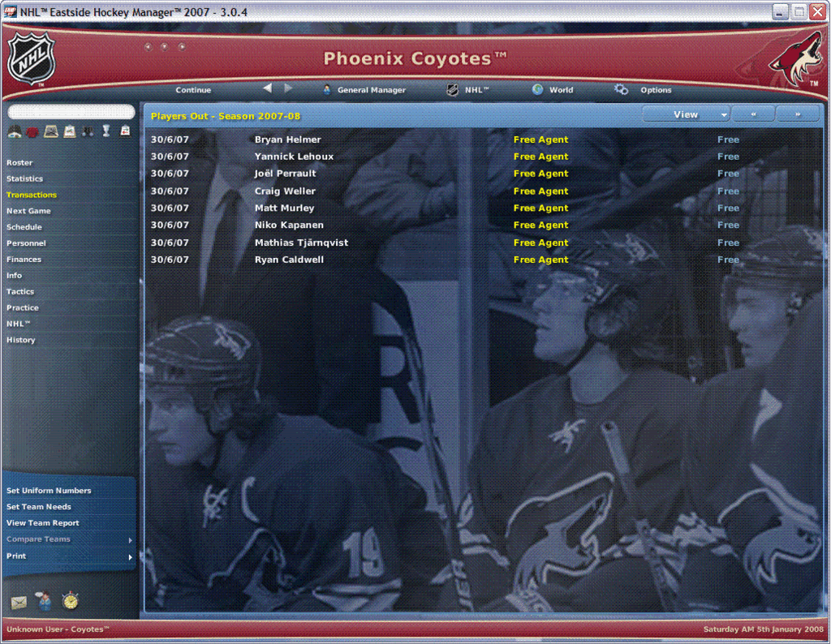Click Set Uniform Numbers

click(x=49, y=491)
